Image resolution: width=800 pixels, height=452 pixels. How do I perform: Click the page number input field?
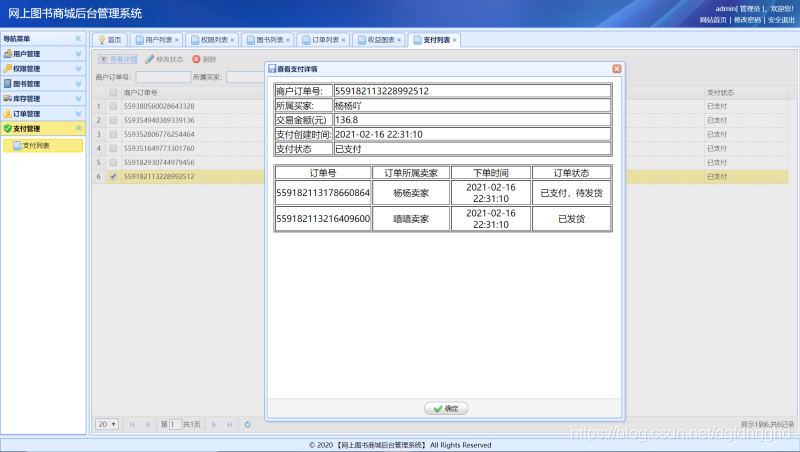176,424
